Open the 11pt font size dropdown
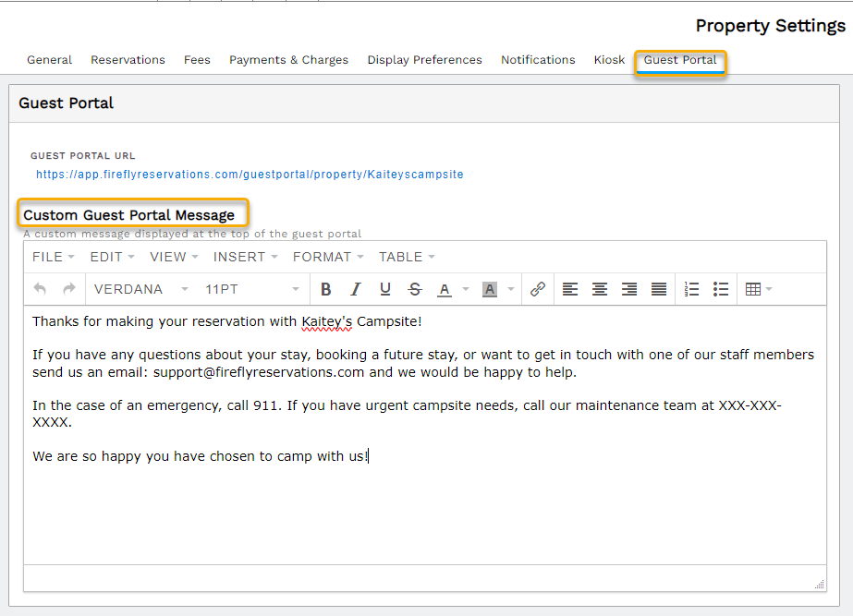 (x=246, y=289)
